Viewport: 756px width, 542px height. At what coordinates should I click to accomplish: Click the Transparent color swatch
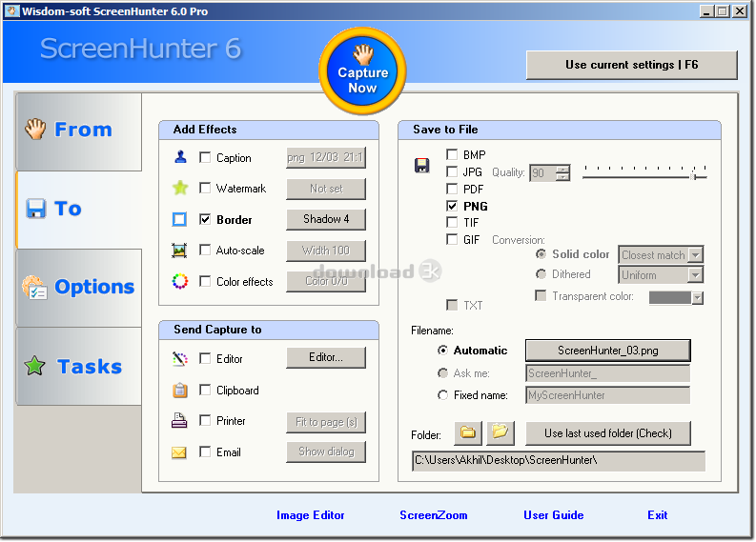pyautogui.click(x=670, y=298)
